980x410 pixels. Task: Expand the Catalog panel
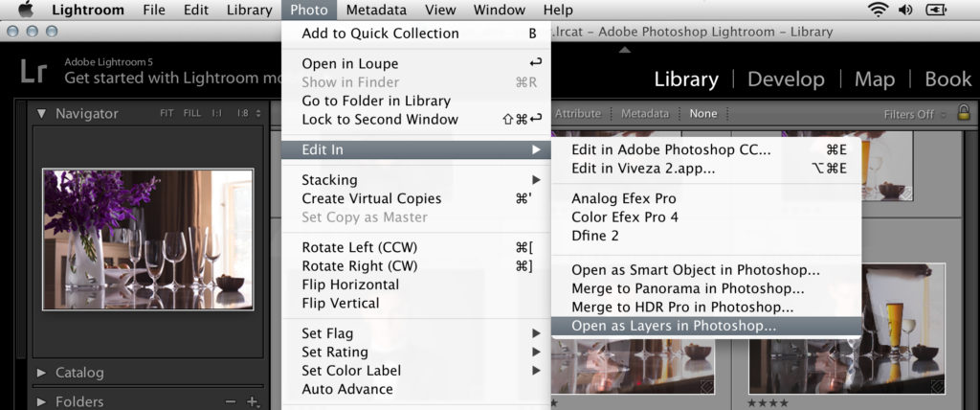[41, 373]
